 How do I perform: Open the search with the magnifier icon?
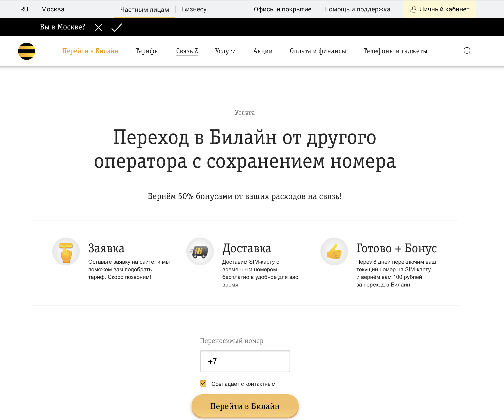[467, 51]
